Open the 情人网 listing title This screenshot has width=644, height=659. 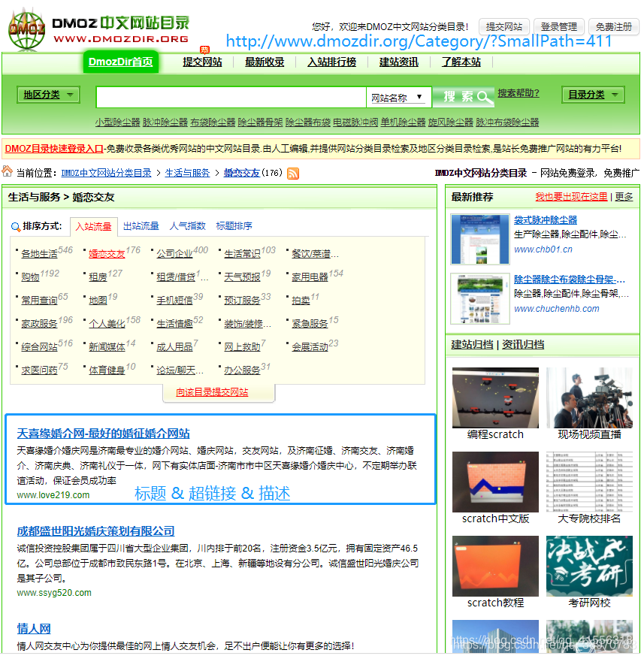[x=34, y=630]
